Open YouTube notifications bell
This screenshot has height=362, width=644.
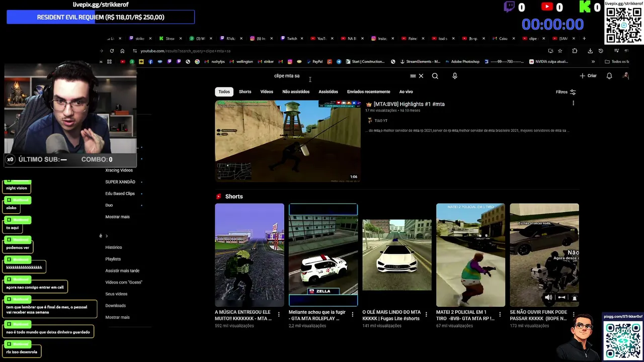(x=609, y=76)
